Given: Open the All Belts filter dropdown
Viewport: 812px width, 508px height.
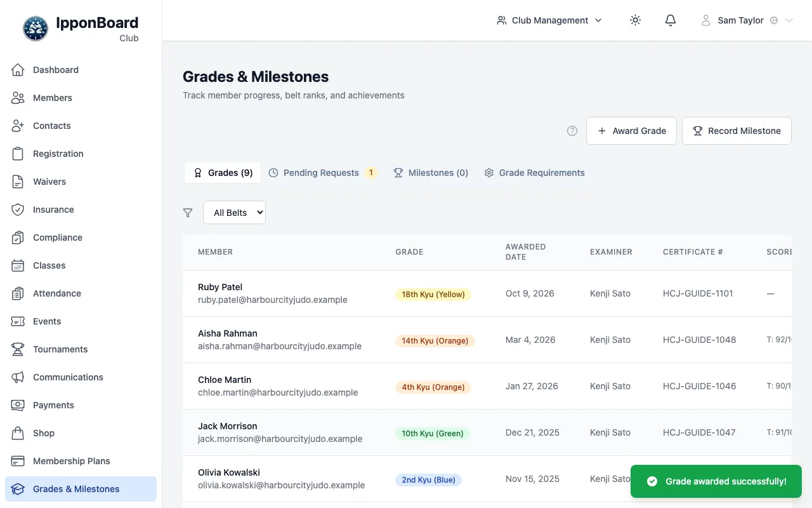Looking at the screenshot, I should coord(234,213).
